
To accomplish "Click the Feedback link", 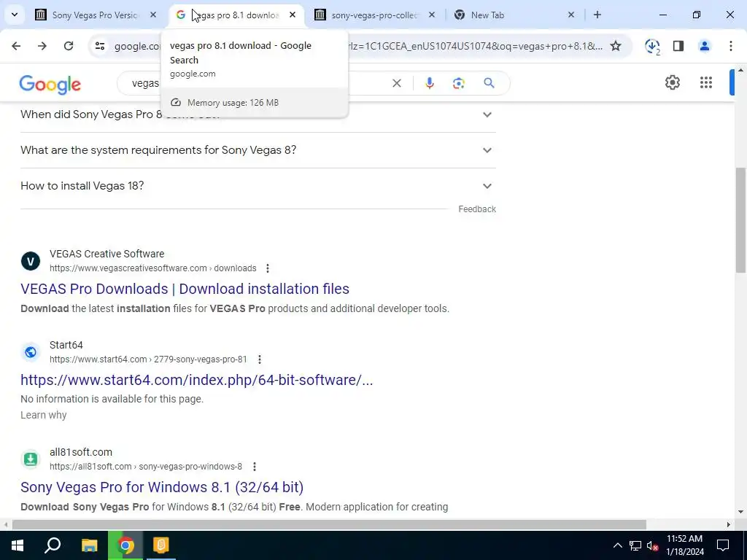I will (x=477, y=209).
